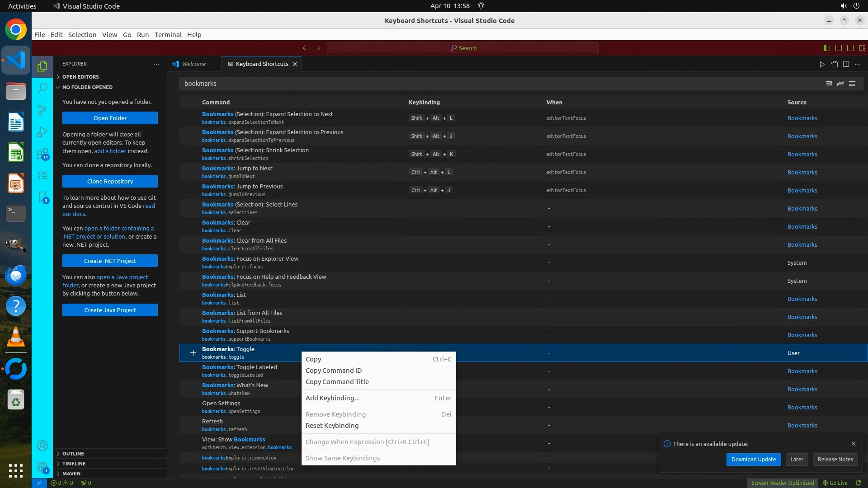Viewport: 868px width, 488px height.
Task: Choose Add Keybinding from context menu
Action: click(x=333, y=398)
